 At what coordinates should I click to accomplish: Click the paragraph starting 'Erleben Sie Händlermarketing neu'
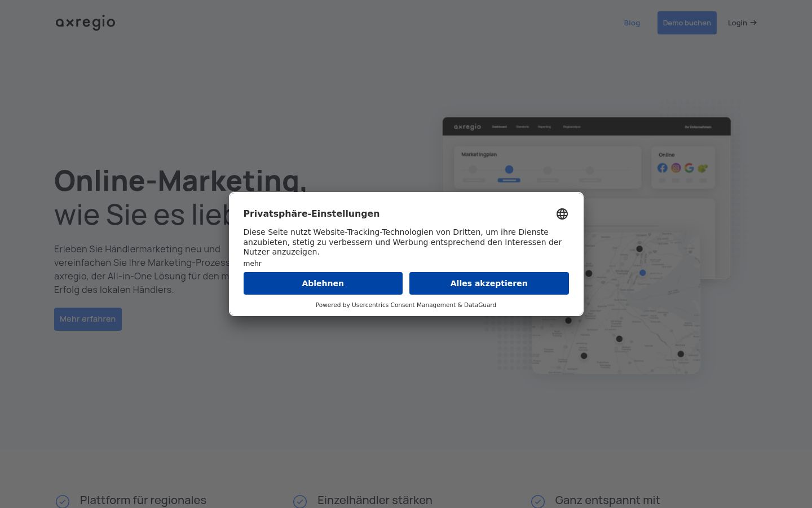point(142,269)
